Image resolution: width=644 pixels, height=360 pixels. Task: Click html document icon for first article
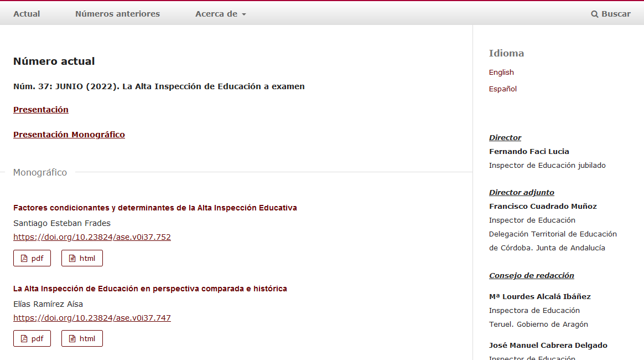tap(72, 258)
